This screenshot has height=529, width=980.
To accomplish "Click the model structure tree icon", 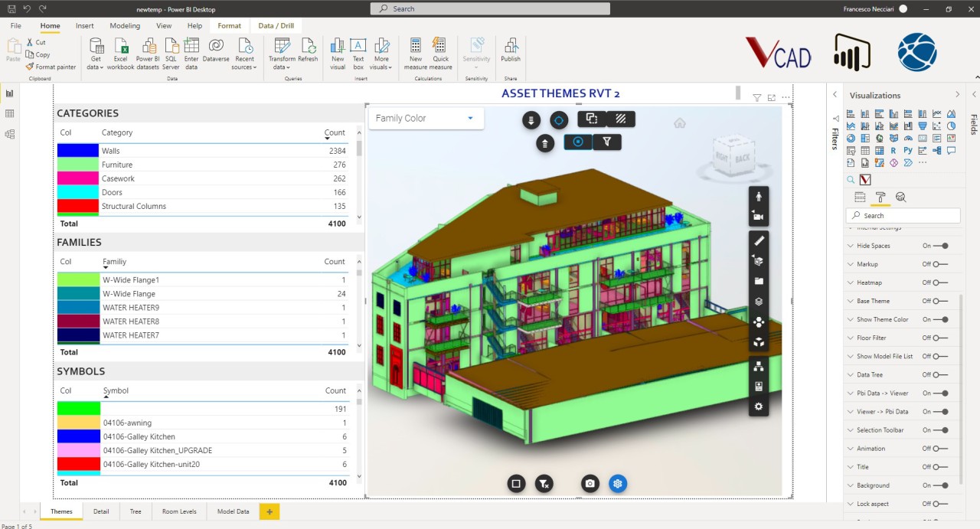I will (x=759, y=366).
